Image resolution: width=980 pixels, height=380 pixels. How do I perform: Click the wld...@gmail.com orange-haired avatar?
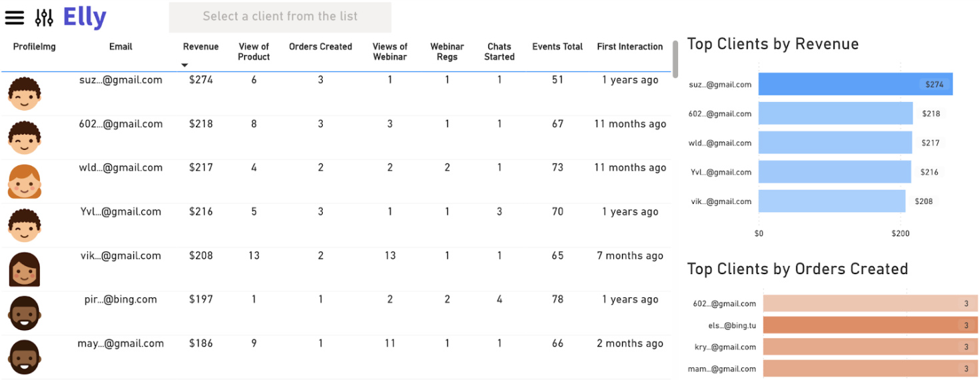[x=25, y=181]
